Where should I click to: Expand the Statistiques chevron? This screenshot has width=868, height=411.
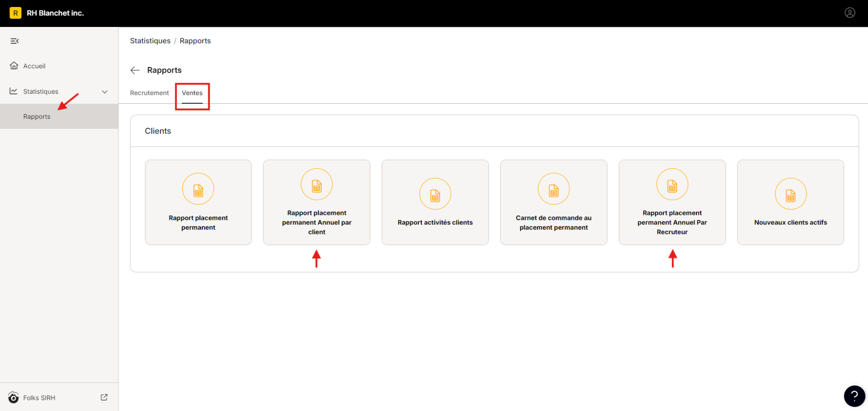point(105,92)
